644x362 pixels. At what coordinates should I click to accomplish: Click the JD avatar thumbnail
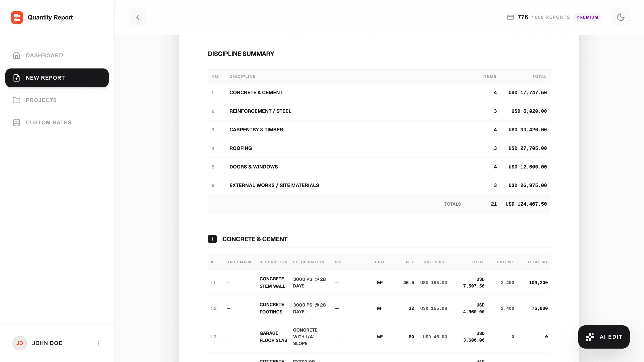[19, 343]
